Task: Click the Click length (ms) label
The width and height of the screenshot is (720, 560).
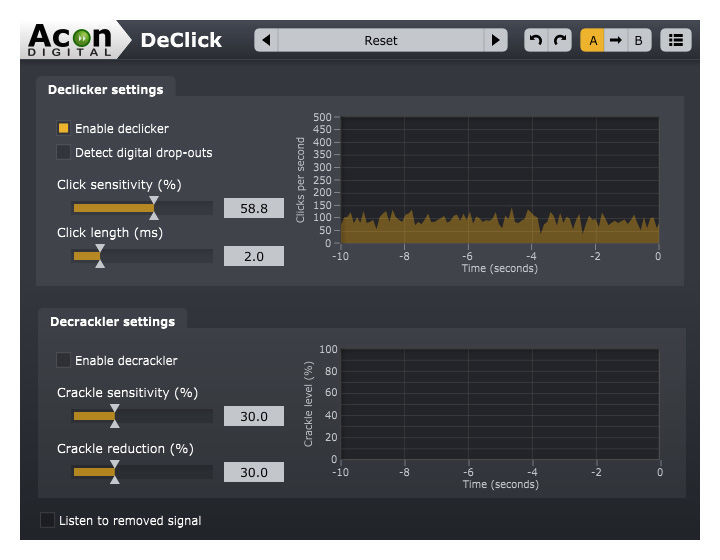Action: pyautogui.click(x=110, y=233)
